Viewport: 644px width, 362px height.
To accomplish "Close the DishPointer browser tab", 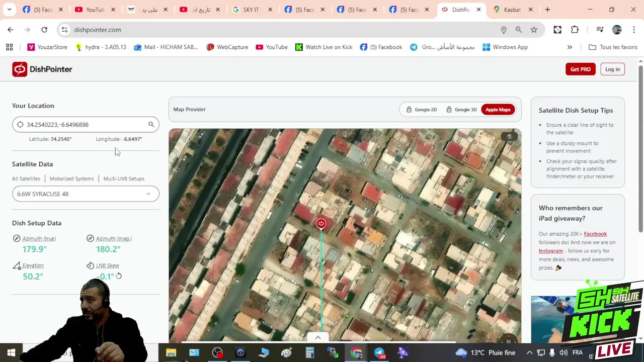I will click(x=478, y=10).
